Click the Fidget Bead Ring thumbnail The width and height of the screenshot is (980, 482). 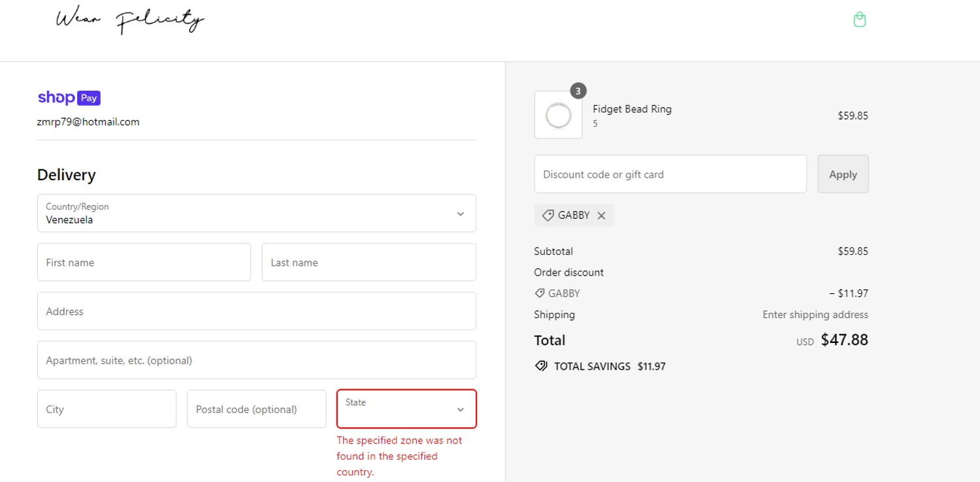558,115
